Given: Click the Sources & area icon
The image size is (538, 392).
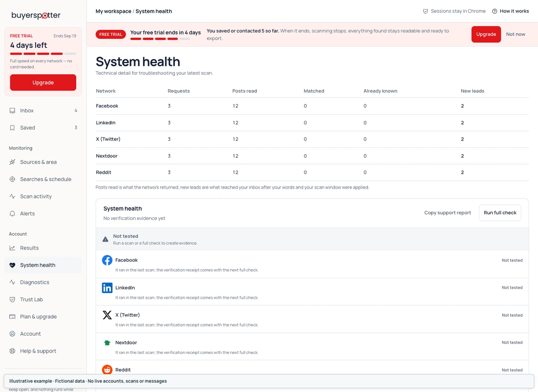Looking at the screenshot, I should tap(13, 162).
